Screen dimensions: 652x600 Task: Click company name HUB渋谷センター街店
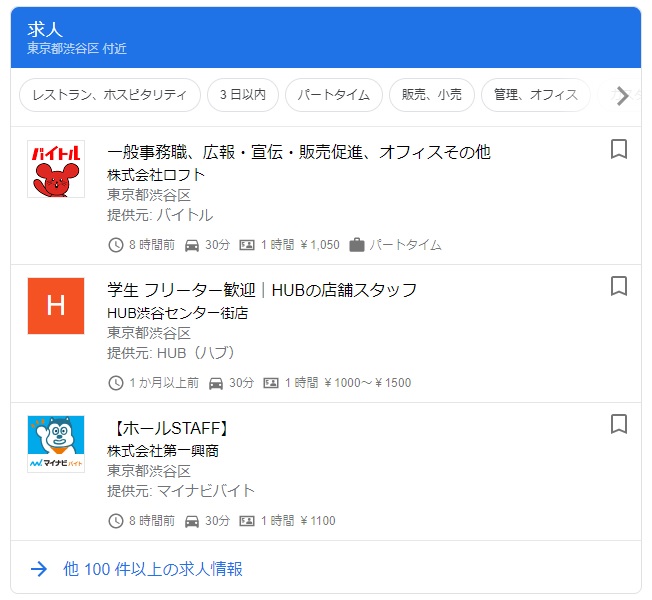(178, 313)
